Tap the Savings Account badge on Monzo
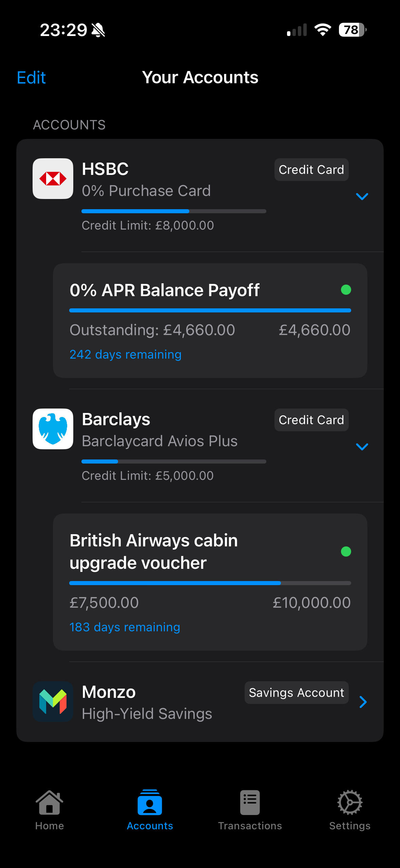 point(296,692)
